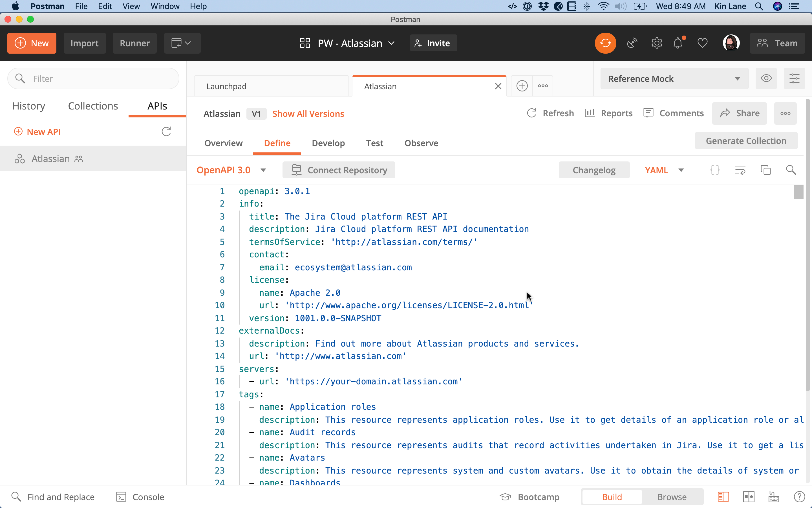Open the Overview tab

224,143
